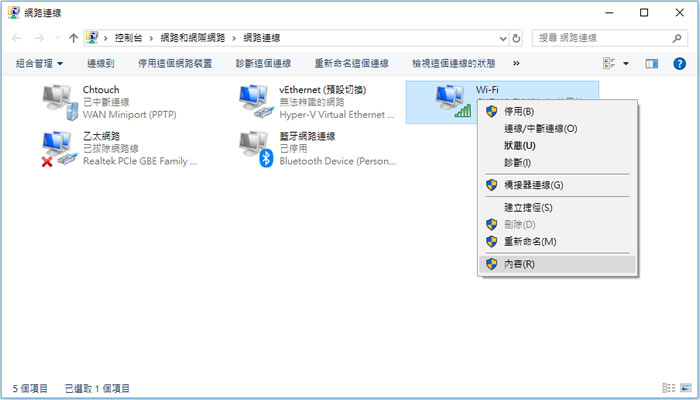The width and height of the screenshot is (700, 400).
Task: Select the vEthernet adapter icon
Action: [x=256, y=102]
